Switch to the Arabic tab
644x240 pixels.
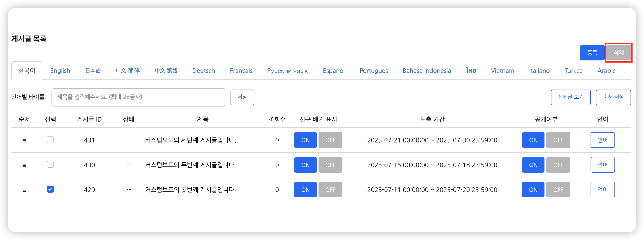point(606,71)
